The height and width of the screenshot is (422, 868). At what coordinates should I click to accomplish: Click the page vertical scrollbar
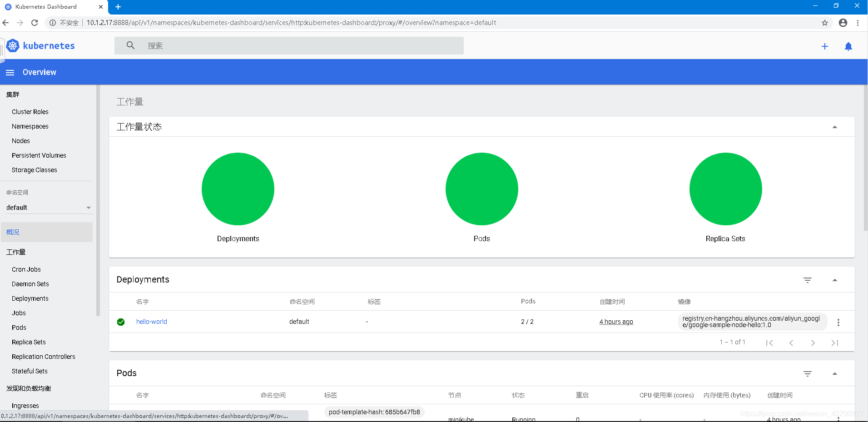pyautogui.click(x=866, y=158)
